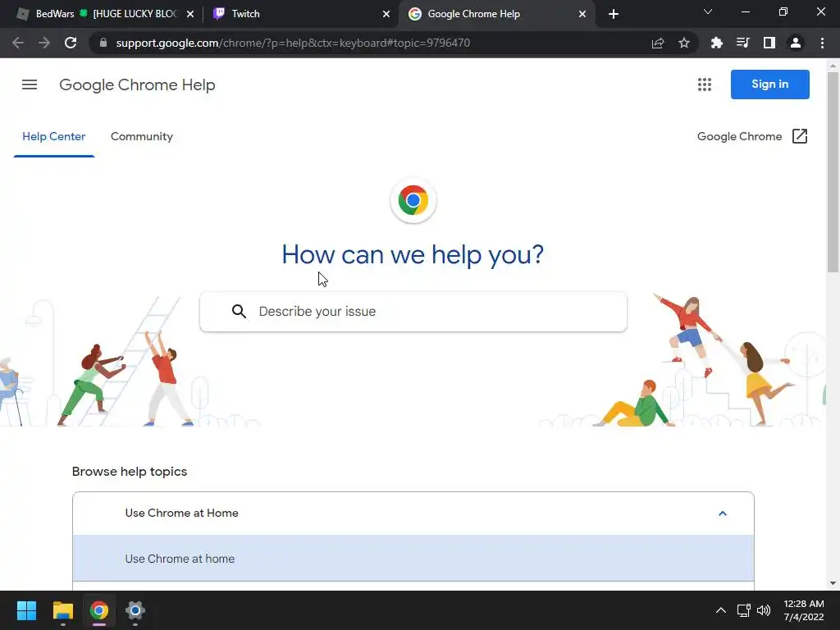Open the clock showing 12:28 AM
The height and width of the screenshot is (630, 840).
pyautogui.click(x=804, y=610)
